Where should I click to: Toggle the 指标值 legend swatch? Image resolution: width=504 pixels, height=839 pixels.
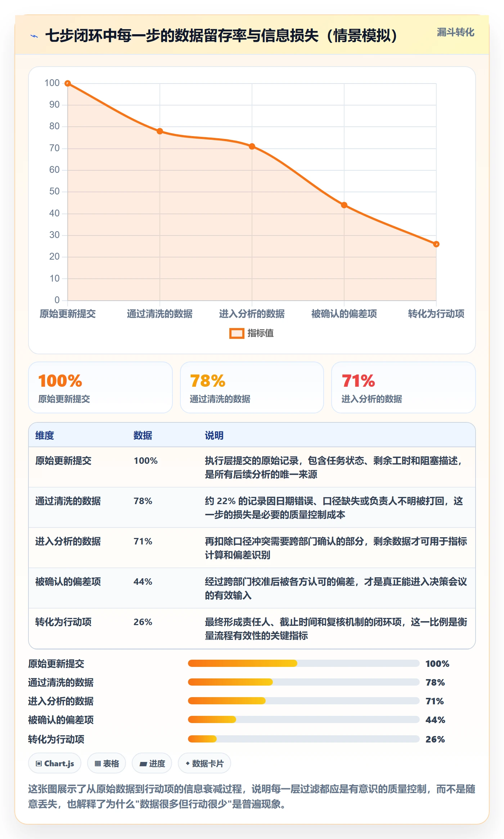coord(237,333)
